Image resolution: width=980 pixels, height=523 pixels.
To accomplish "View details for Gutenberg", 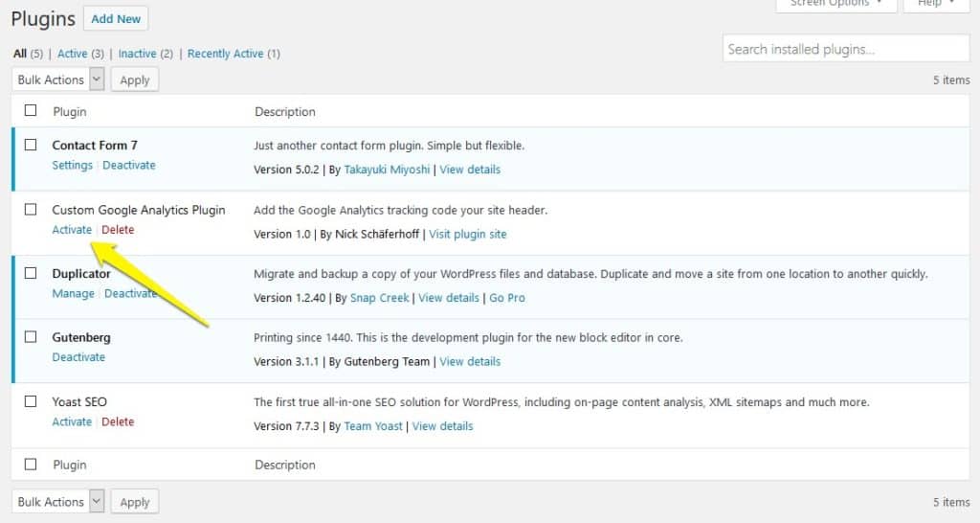I will pyautogui.click(x=470, y=361).
